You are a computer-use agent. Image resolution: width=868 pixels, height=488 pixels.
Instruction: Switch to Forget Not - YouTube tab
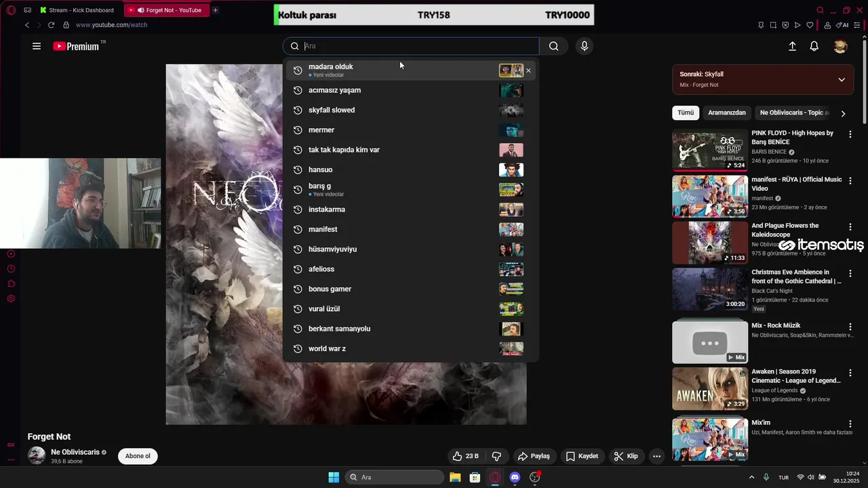[168, 10]
